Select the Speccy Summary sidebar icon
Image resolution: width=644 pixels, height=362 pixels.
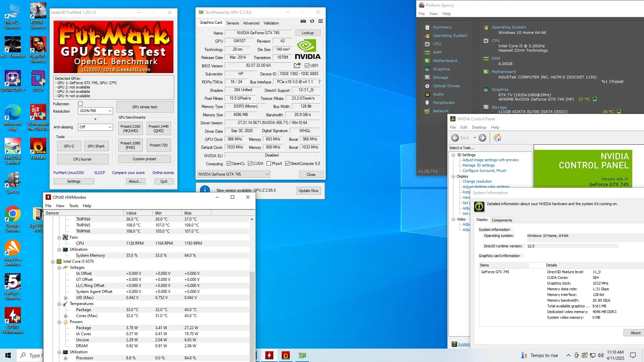click(x=427, y=27)
